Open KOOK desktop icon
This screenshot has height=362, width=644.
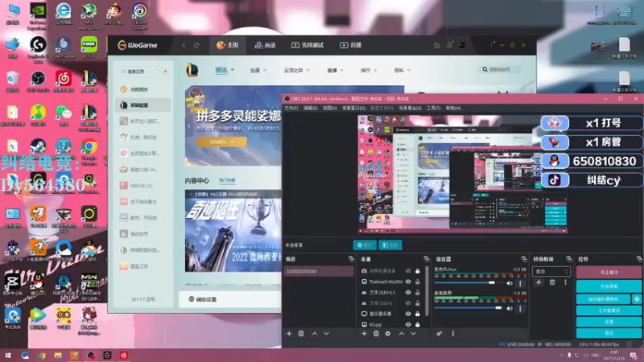pos(89,47)
